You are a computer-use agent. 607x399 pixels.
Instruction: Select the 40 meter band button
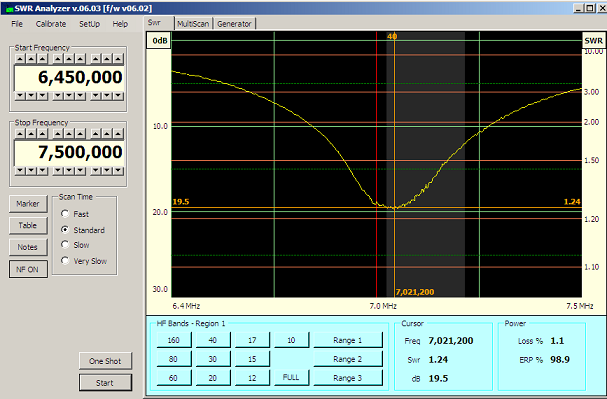[213, 340]
